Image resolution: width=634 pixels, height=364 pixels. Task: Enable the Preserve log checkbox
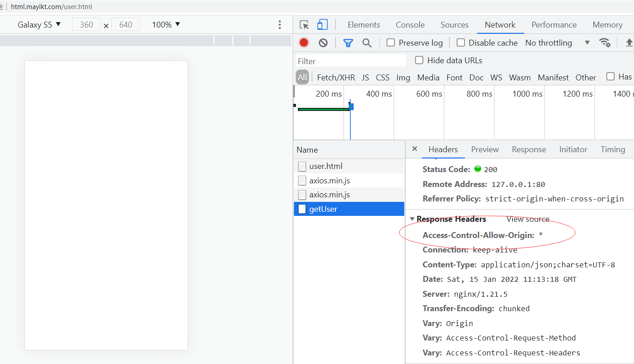[x=391, y=42]
